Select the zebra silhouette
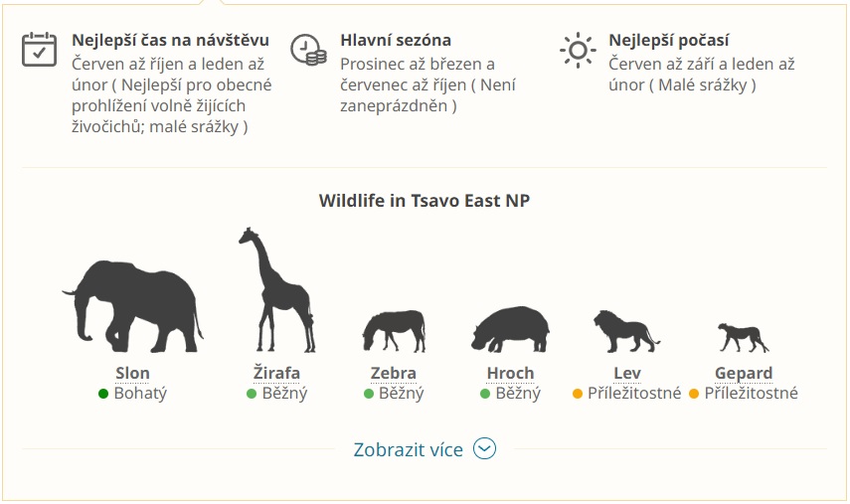Image resolution: width=850 pixels, height=504 pixels. tap(394, 331)
